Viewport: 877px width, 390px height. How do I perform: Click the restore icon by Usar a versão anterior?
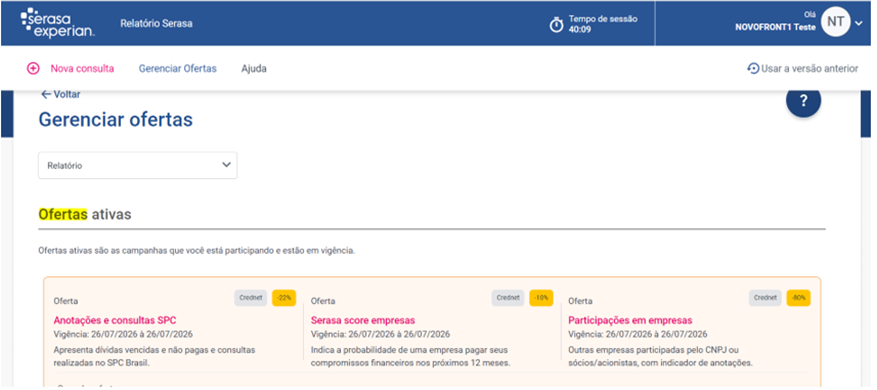coord(753,69)
